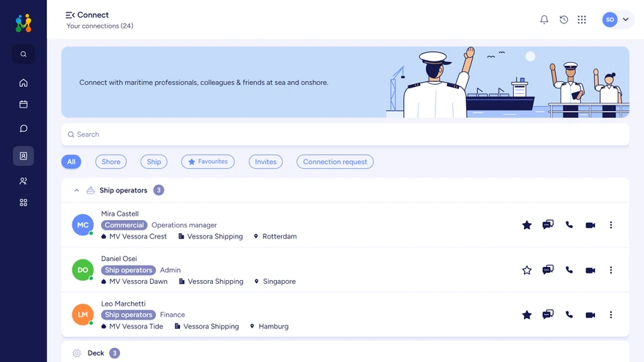Collapse sidebar menu icon next to Connect

click(70, 15)
